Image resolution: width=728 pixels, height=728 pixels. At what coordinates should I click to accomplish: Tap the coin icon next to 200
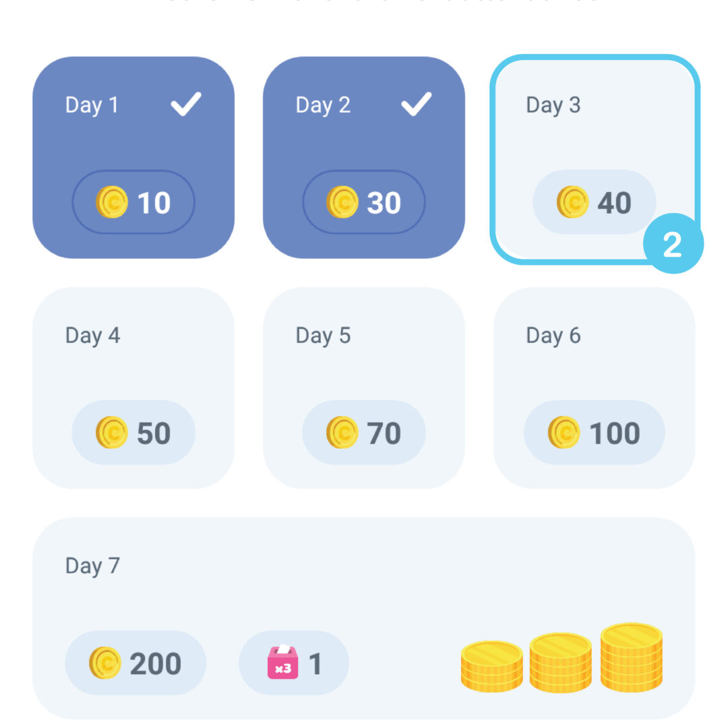pos(105,663)
